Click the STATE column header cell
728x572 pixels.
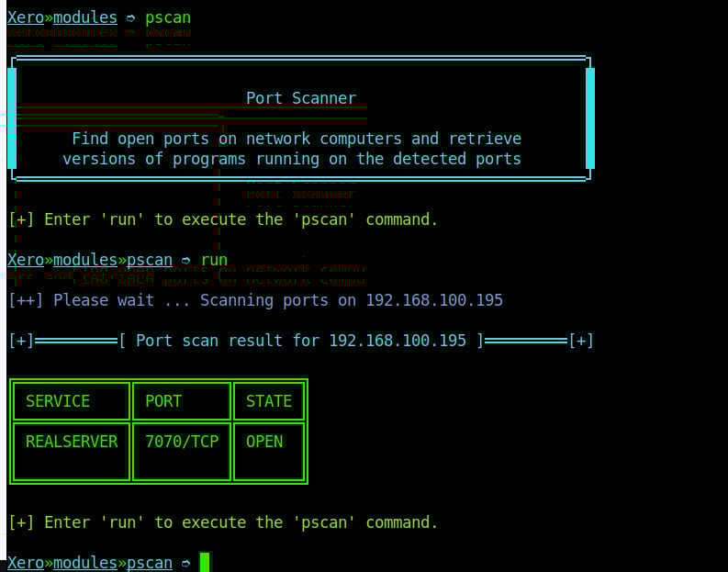[x=269, y=401]
